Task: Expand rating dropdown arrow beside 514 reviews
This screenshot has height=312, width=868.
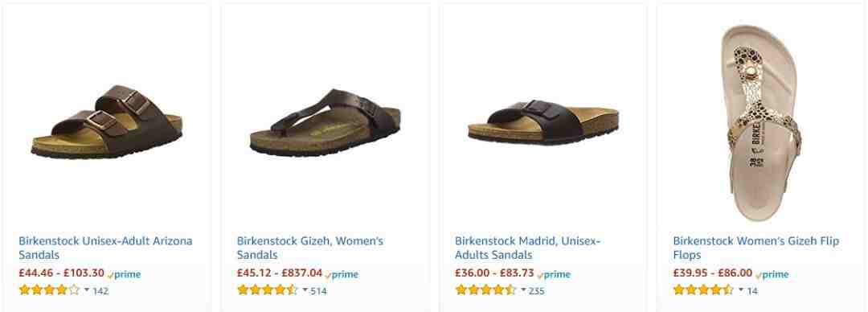Action: point(305,289)
